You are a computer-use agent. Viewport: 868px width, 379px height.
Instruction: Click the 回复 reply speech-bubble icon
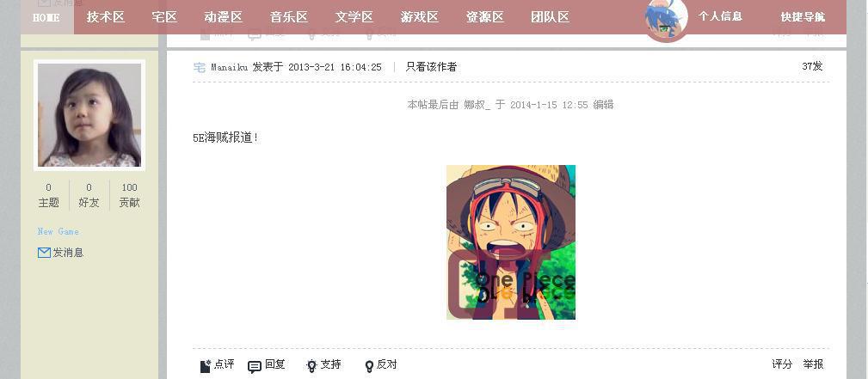coord(255,367)
